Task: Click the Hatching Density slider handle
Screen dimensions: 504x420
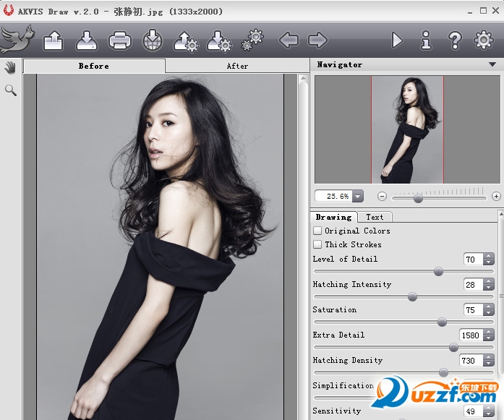Action: pyautogui.click(x=443, y=372)
